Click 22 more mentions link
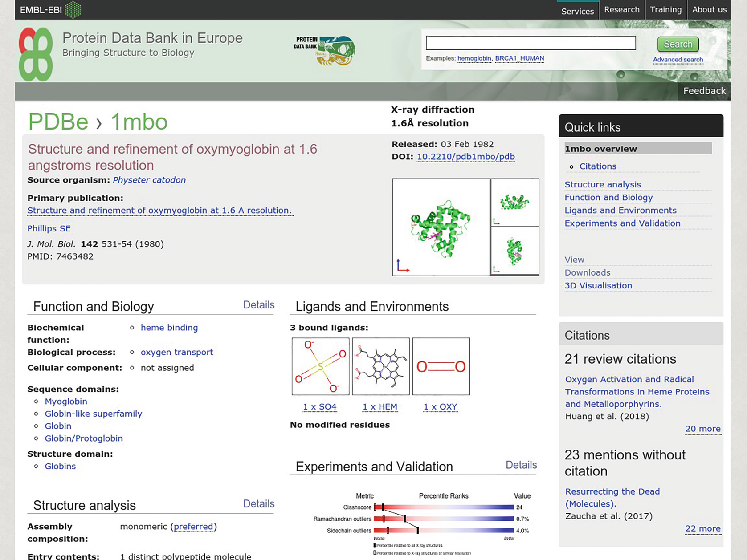This screenshot has width=747, height=560. pyautogui.click(x=702, y=528)
